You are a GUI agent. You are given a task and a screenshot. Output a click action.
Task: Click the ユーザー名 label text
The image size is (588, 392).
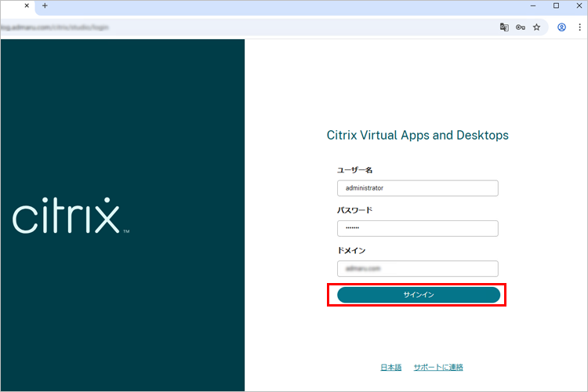(x=354, y=170)
